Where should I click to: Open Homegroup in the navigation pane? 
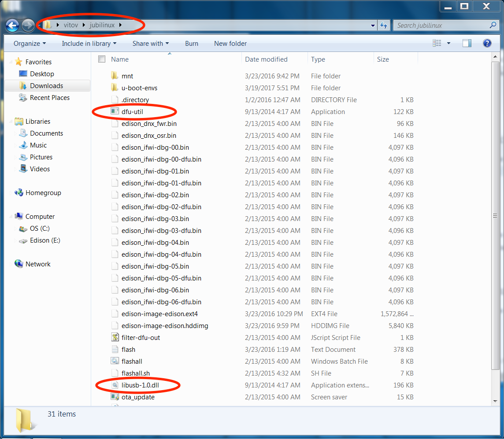tap(43, 193)
